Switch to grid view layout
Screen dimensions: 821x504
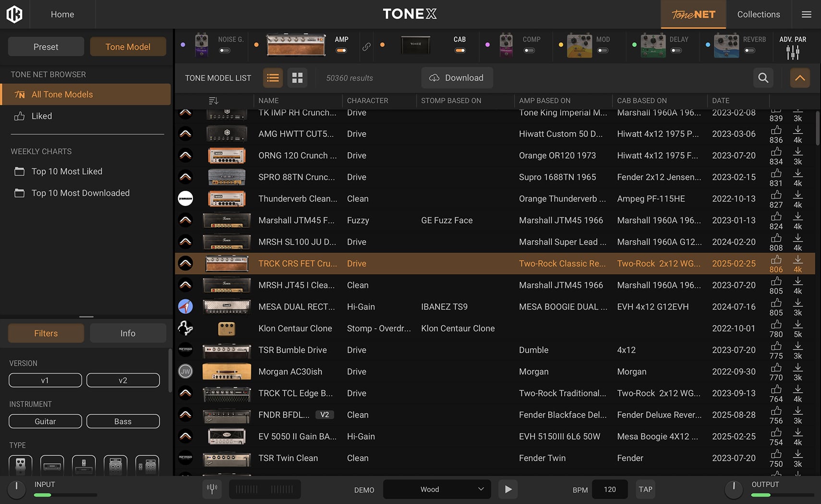[297, 78]
